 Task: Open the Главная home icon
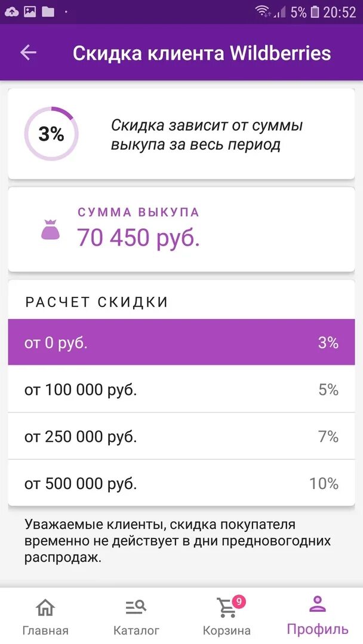(x=45, y=608)
